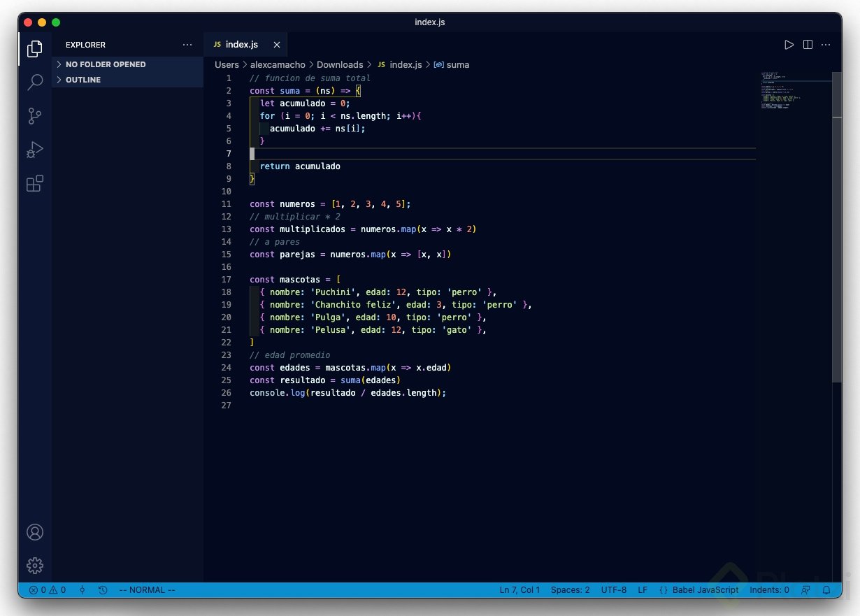860x616 pixels.
Task: Open the Manage settings gear
Action: point(34,566)
